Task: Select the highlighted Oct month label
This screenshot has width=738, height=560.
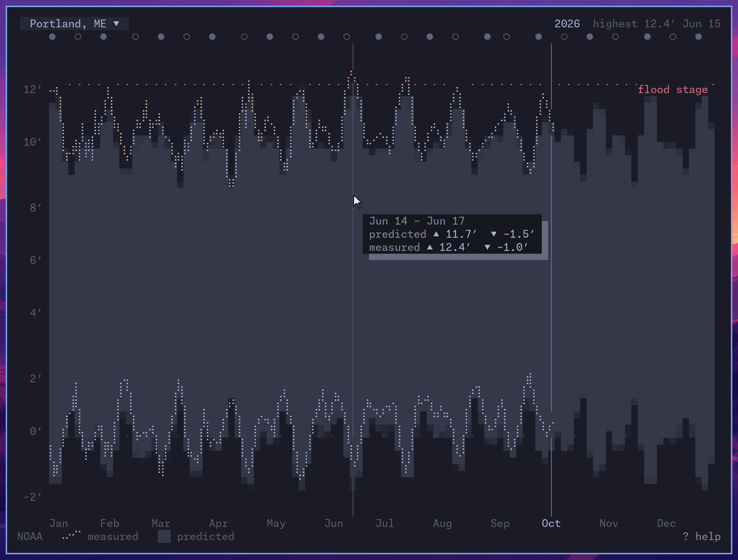Action: click(551, 523)
